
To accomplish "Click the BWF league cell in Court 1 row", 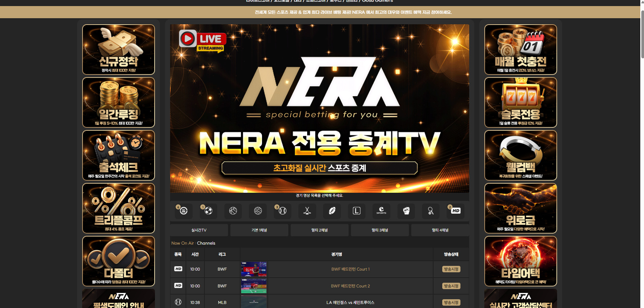I will pos(222,269).
